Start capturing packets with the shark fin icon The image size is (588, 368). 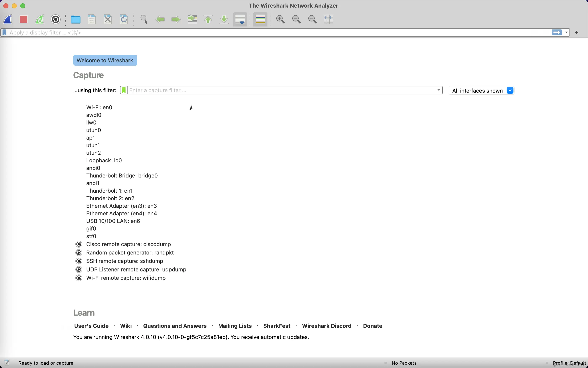click(x=8, y=19)
